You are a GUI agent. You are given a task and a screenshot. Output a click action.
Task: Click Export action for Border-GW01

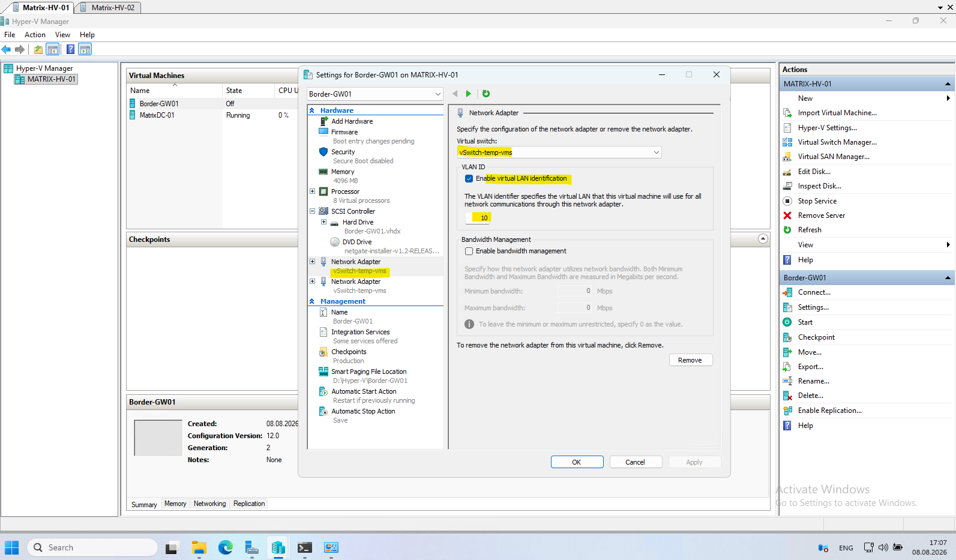[x=811, y=367]
